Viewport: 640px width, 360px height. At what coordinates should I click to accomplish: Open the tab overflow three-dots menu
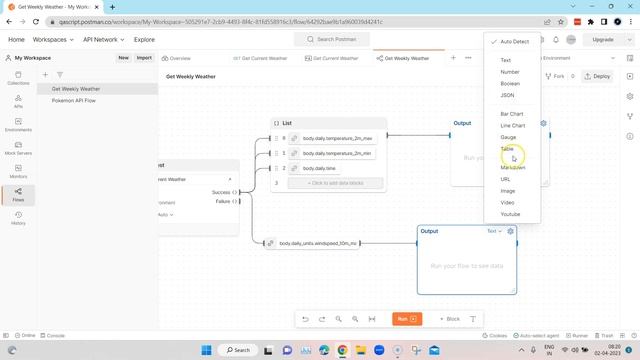click(x=468, y=58)
